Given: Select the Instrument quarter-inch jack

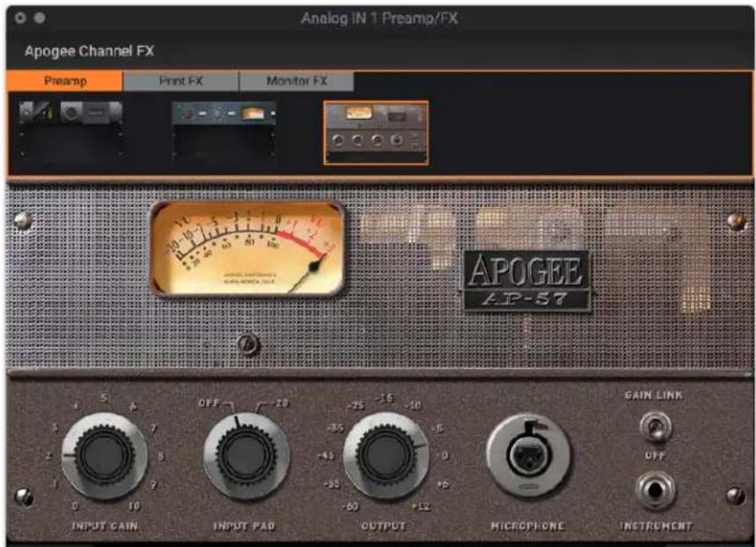Looking at the screenshot, I should pos(656,490).
